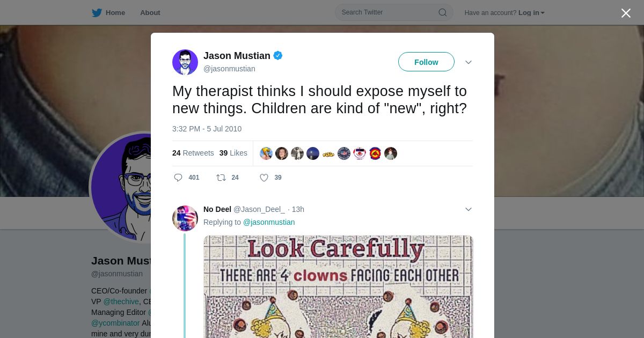Open the @jasonmustian reply mention link

(269, 222)
